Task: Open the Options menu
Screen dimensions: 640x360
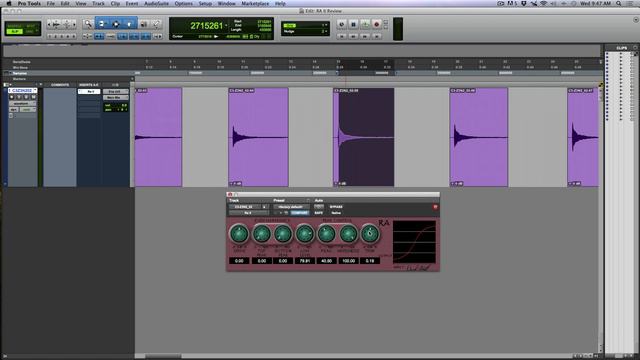Action: tap(184, 3)
